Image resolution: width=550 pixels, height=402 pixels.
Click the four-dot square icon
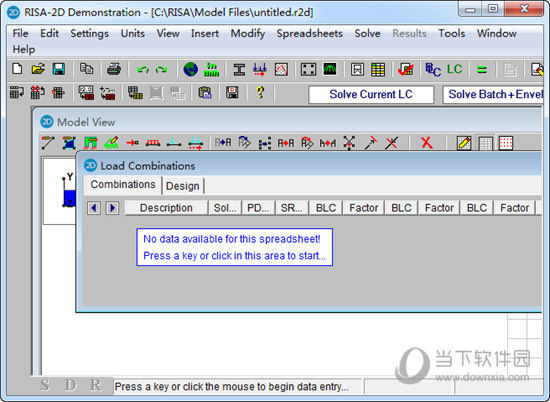(x=308, y=69)
